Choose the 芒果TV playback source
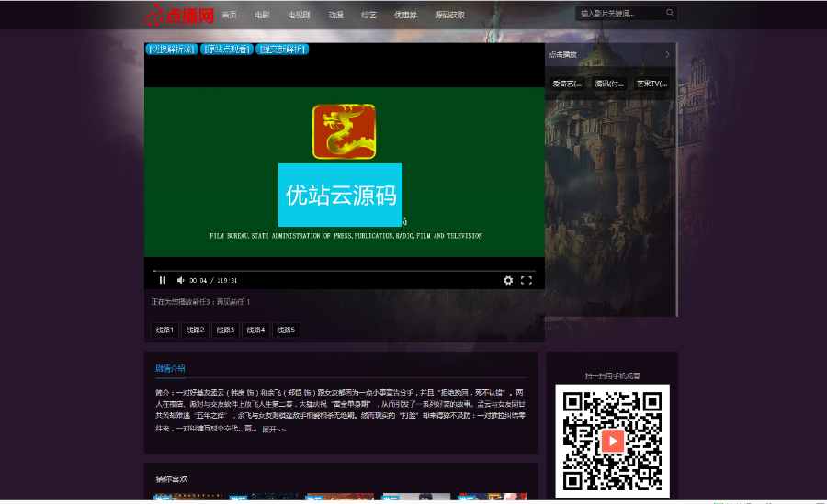 tap(651, 84)
